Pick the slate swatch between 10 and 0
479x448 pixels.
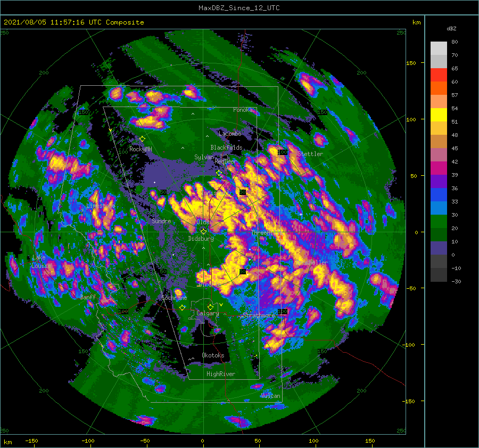pyautogui.click(x=439, y=248)
